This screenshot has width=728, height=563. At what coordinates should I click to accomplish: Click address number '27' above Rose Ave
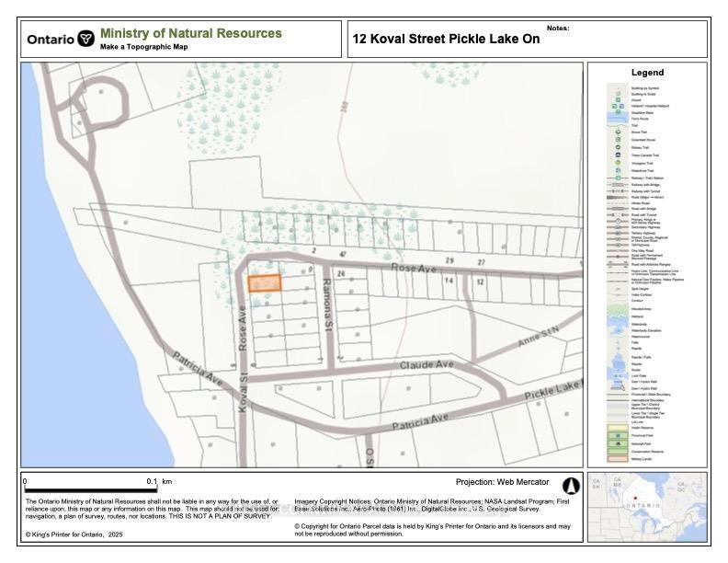481,262
